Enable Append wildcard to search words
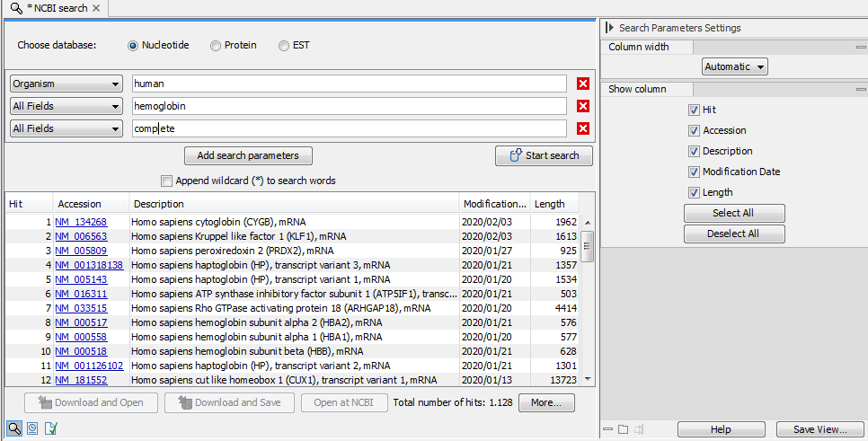Image resolution: width=868 pixels, height=441 pixels. coord(166,181)
